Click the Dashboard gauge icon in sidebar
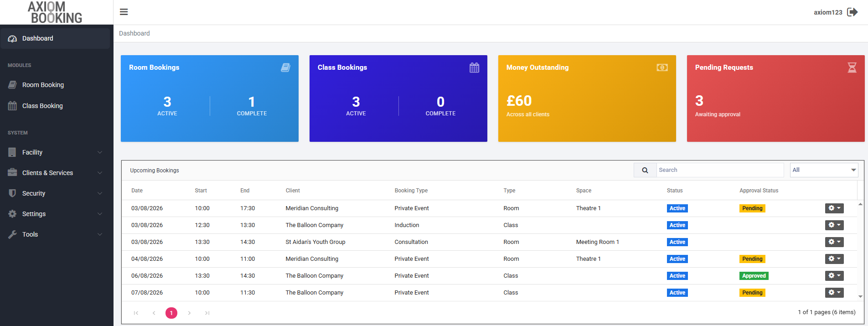Image resolution: width=868 pixels, height=326 pixels. click(12, 39)
